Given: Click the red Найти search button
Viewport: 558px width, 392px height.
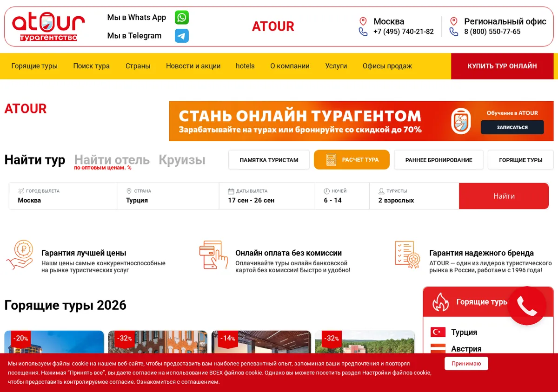Looking at the screenshot, I should pyautogui.click(x=504, y=196).
